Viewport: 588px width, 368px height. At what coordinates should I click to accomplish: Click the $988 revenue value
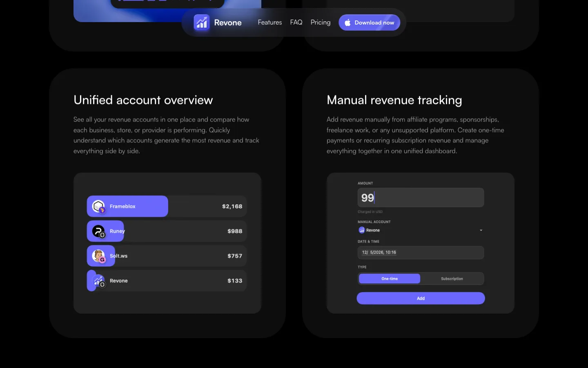tap(235, 231)
